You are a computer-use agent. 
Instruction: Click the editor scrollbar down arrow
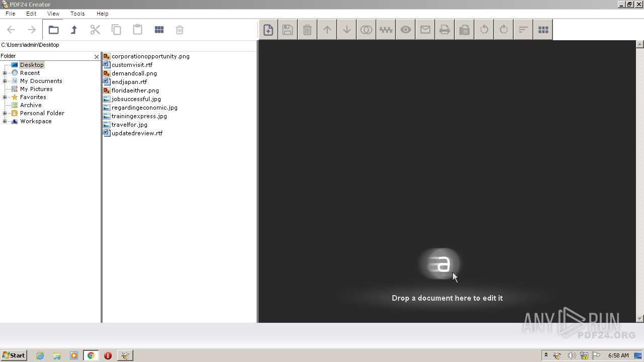(x=640, y=319)
